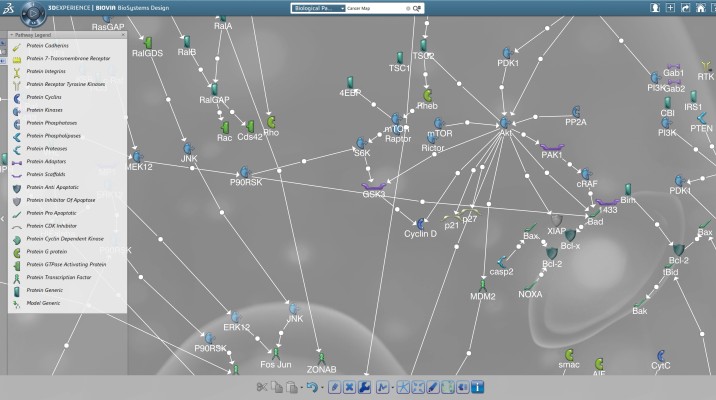Image resolution: width=716 pixels, height=400 pixels.
Task: Open the Biological Pa... search type dropdown
Action: pos(318,8)
